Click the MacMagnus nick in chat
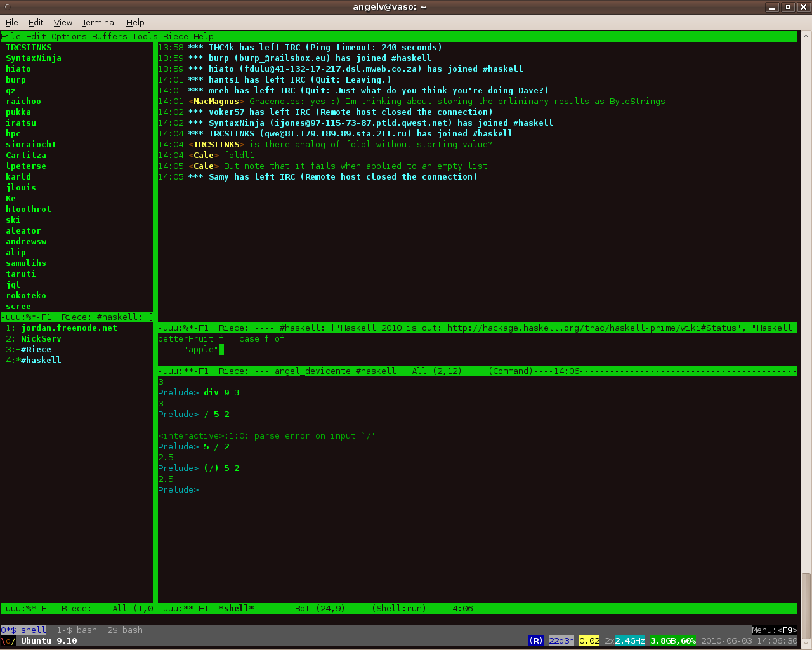The height and width of the screenshot is (650, 812). point(216,102)
